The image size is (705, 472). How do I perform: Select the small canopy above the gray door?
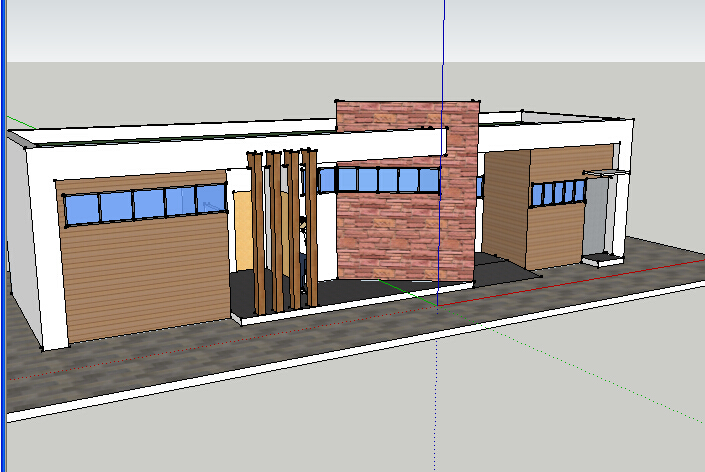pyautogui.click(x=605, y=173)
